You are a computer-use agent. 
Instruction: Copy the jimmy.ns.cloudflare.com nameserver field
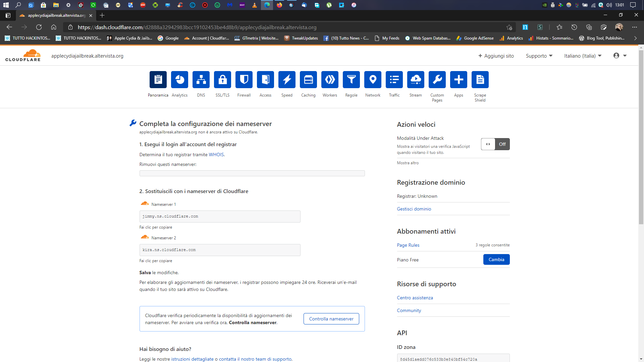coord(220,217)
